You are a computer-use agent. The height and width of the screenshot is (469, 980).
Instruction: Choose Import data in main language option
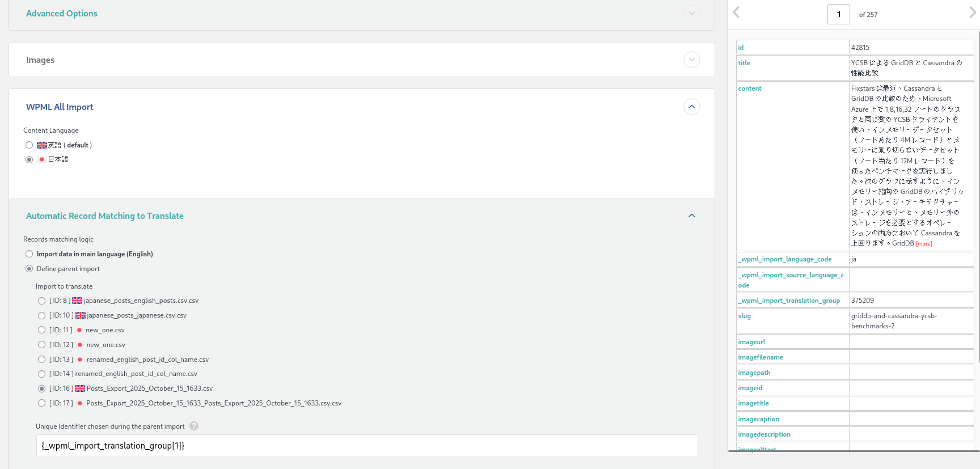[x=29, y=254]
